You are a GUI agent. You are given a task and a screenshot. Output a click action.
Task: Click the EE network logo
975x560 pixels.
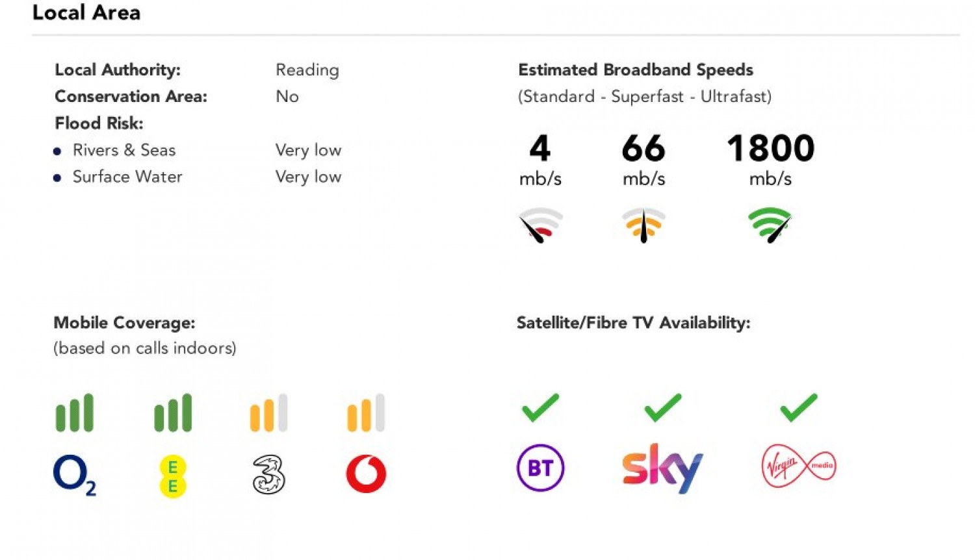(x=173, y=476)
